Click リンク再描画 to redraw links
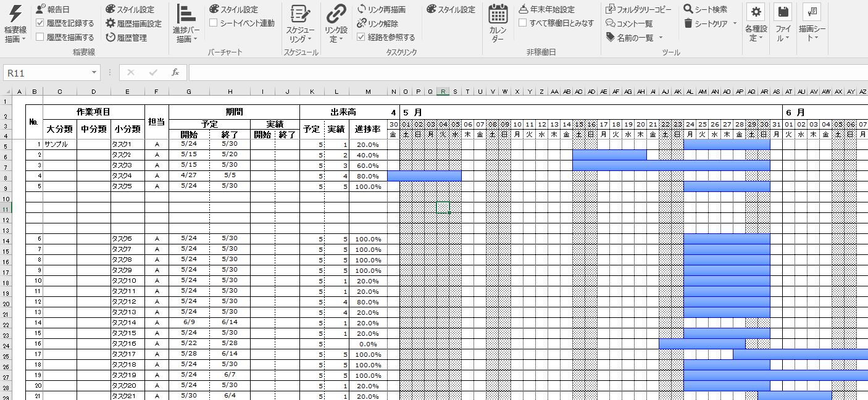Image resolution: width=868 pixels, height=400 pixels. (x=382, y=9)
